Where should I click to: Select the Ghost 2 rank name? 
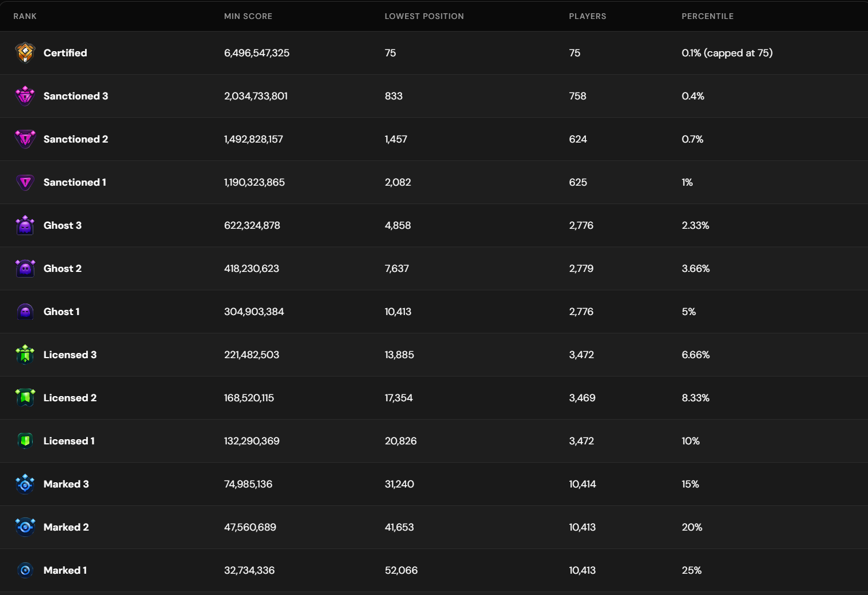63,268
